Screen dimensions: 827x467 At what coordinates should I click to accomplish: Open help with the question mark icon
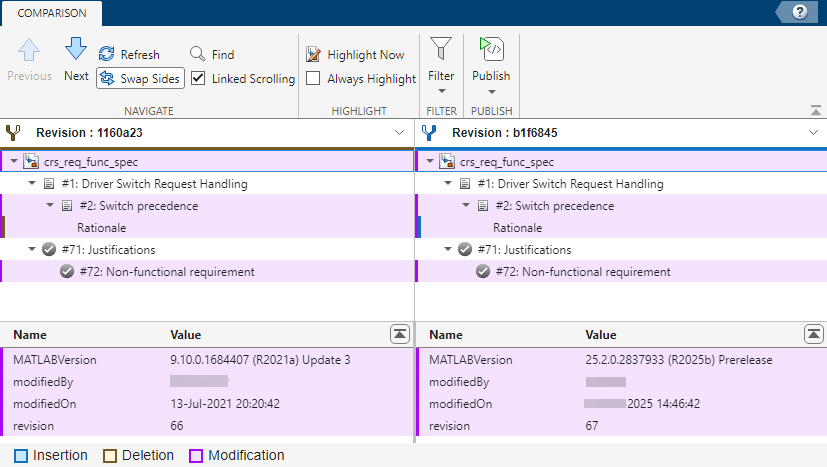[799, 12]
